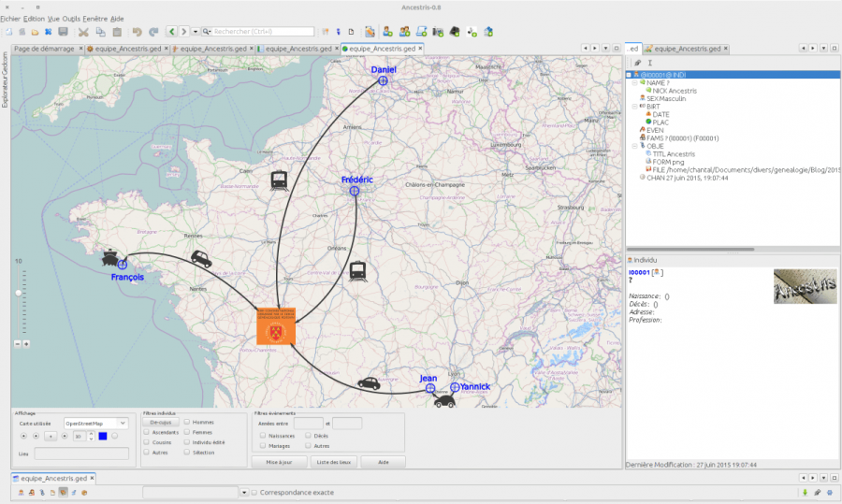Collapse the BIRT tree node
Image resolution: width=842 pixels, height=504 pixels.
click(634, 107)
